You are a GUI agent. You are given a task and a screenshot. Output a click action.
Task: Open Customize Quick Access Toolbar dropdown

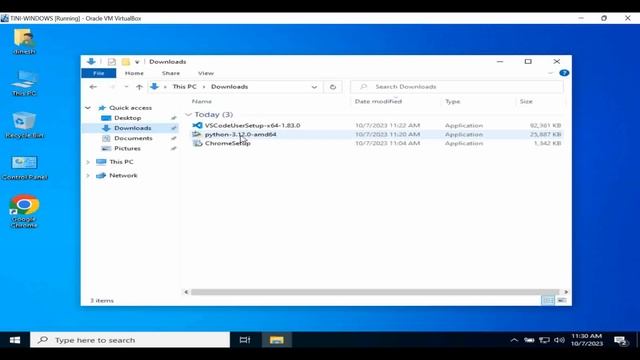137,62
